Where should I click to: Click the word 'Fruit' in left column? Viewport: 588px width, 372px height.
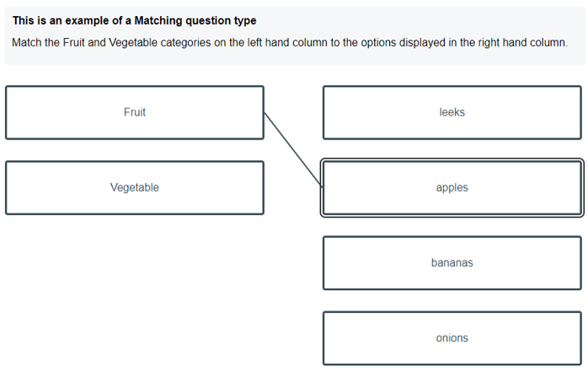(135, 112)
